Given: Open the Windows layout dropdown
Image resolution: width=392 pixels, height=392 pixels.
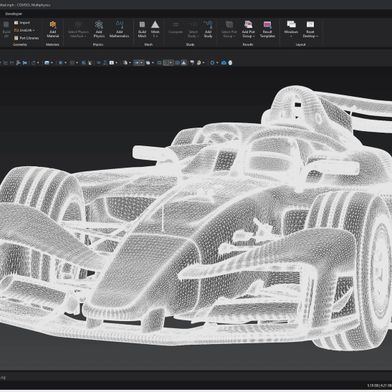Looking at the screenshot, I should 291,29.
